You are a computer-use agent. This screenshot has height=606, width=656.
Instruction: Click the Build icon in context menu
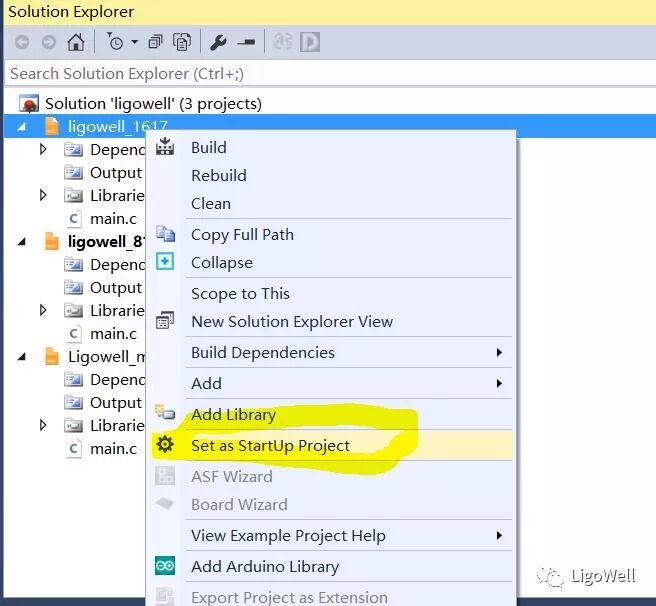[165, 146]
